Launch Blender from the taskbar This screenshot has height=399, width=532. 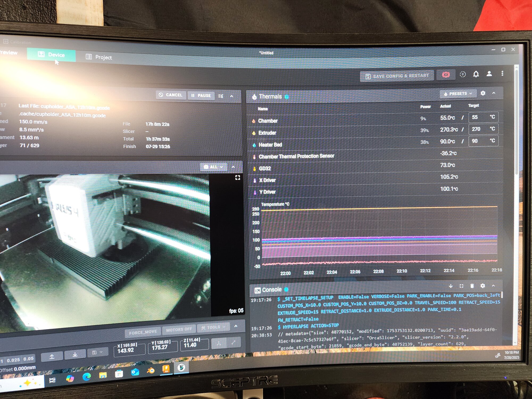[151, 371]
